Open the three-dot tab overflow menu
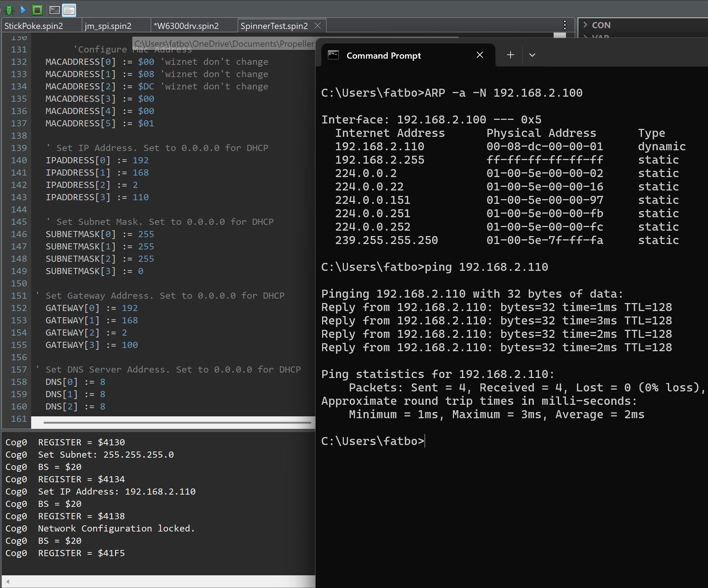Screen dimensions: 708x588 click(565, 25)
